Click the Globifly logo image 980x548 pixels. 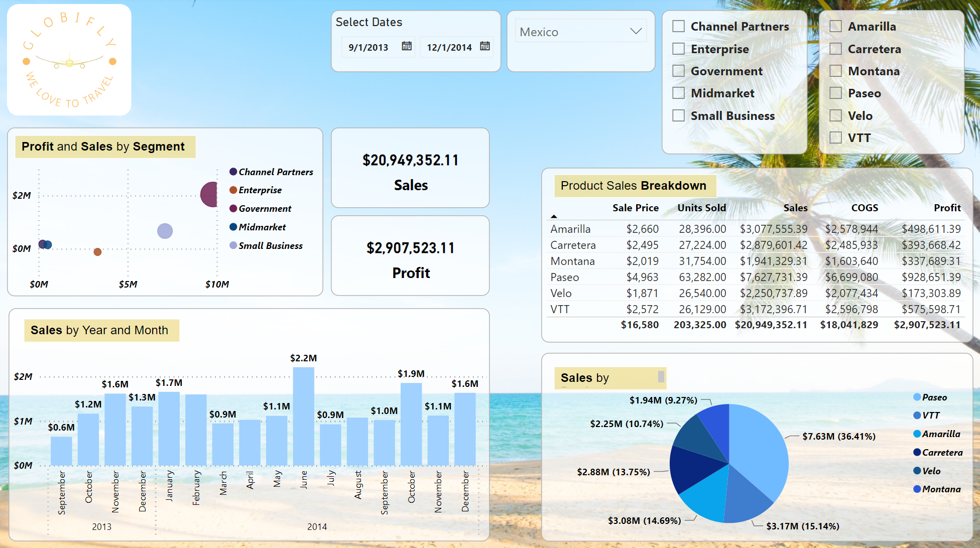[69, 60]
